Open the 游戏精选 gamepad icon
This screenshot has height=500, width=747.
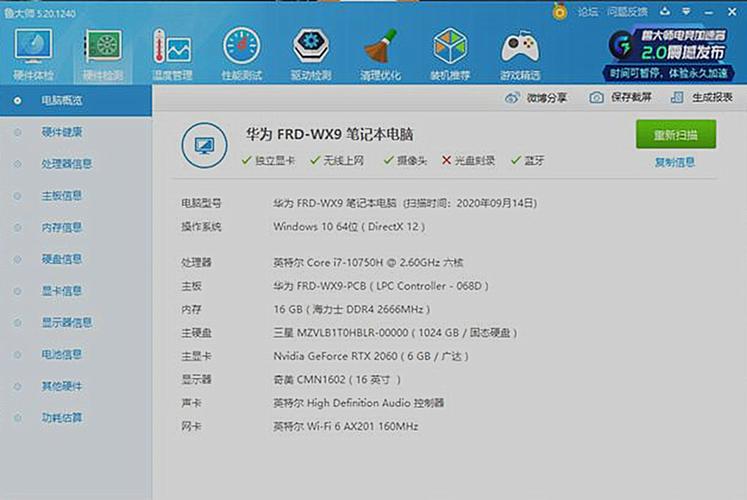tap(520, 54)
